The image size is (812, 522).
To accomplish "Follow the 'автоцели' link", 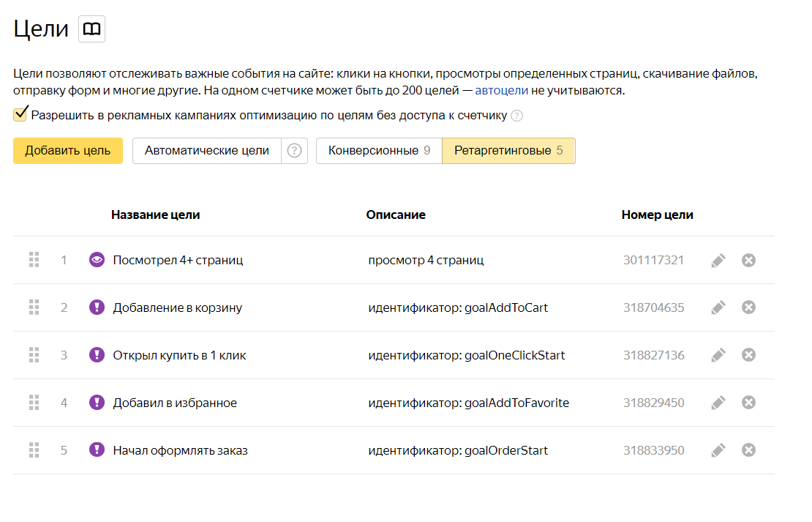I will 501,91.
